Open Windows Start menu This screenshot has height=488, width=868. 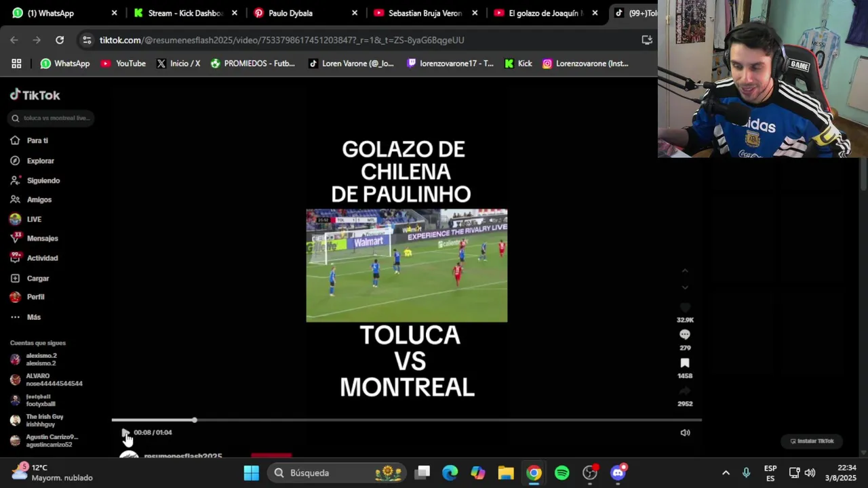point(252,473)
